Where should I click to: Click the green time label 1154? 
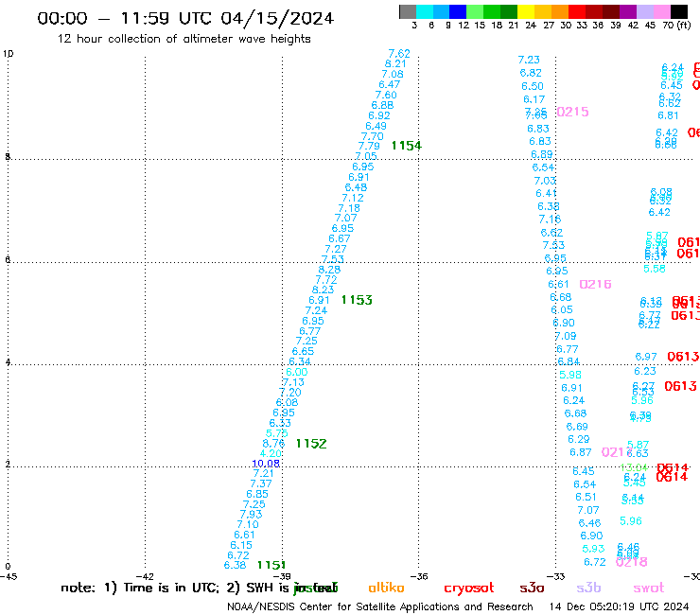click(x=406, y=146)
